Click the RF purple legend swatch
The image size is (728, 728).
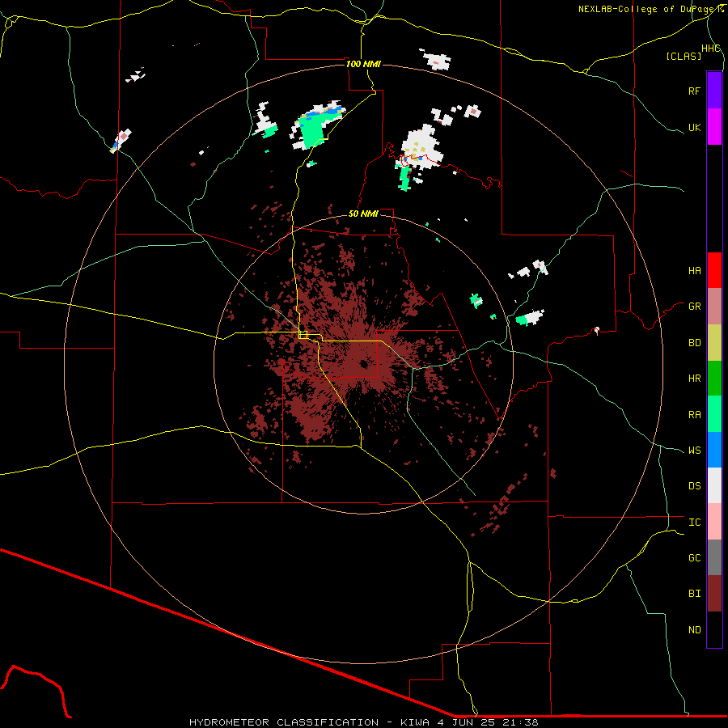[714, 91]
